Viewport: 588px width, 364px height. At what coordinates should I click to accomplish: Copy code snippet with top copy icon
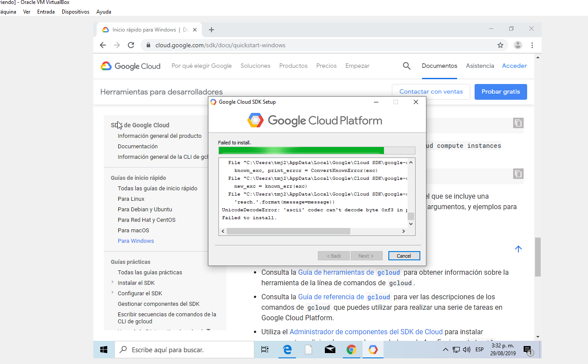click(x=518, y=123)
